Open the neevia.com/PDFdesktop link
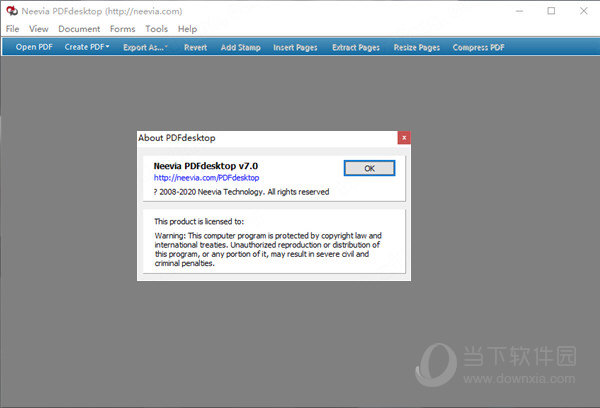Image resolution: width=600 pixels, height=408 pixels. [206, 178]
